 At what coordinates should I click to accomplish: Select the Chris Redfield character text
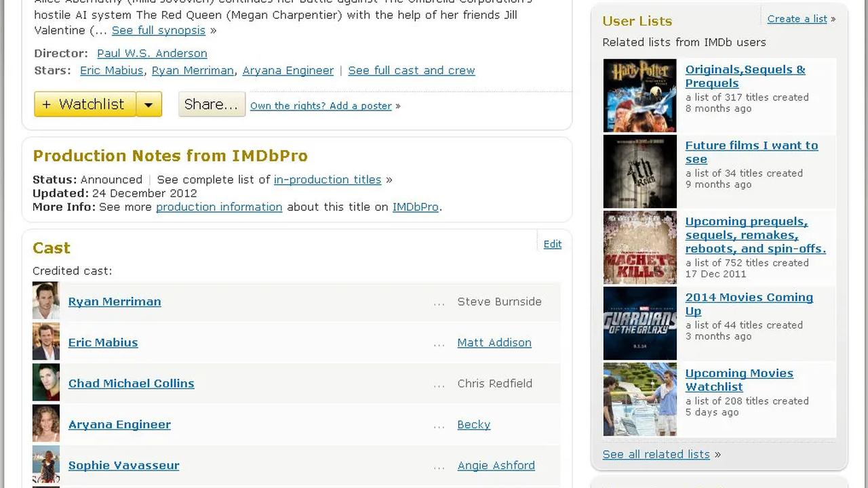[495, 383]
